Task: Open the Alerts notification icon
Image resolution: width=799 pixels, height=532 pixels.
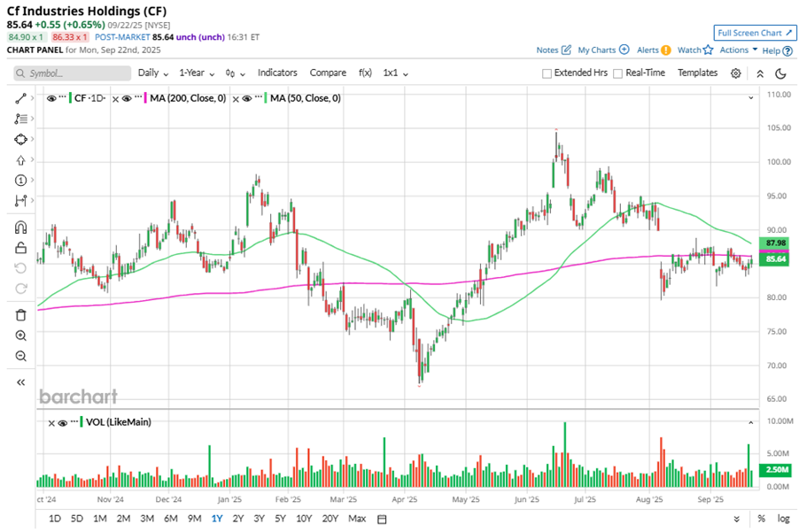Action: pyautogui.click(x=665, y=50)
